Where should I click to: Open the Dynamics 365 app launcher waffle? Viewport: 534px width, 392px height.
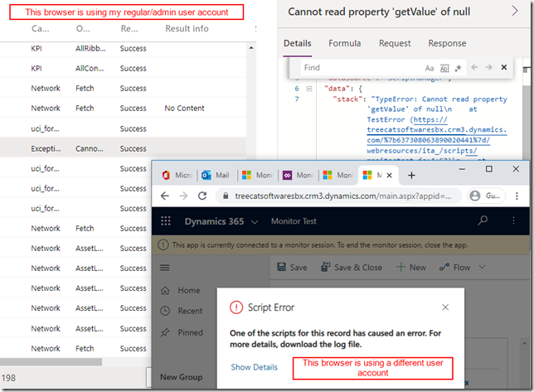pyautogui.click(x=166, y=221)
